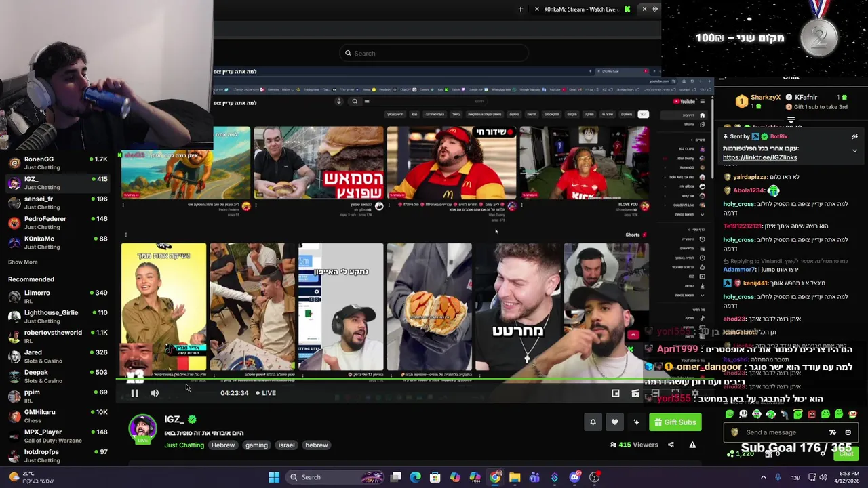The image size is (868, 488).
Task: Expand the pinned message chevron
Action: coord(854,150)
